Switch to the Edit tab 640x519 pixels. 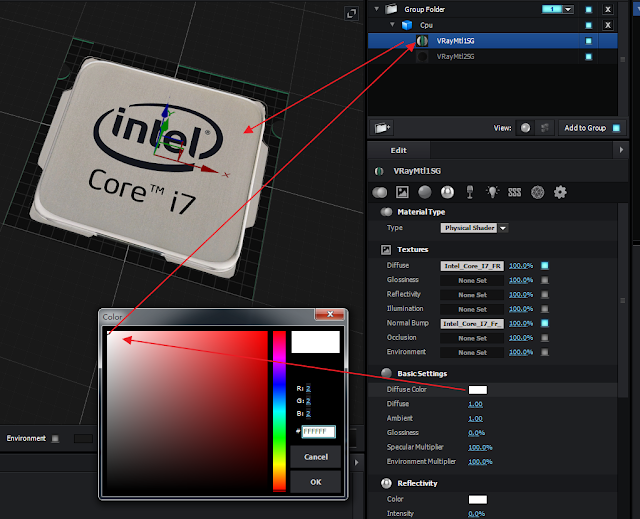(x=398, y=150)
